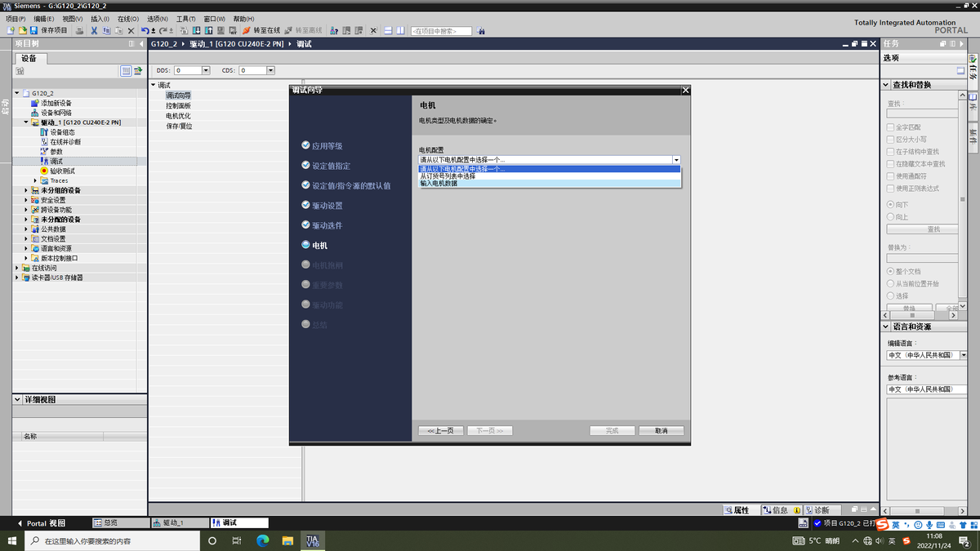The image size is (980, 551).
Task: Click the Previous page (上一页) button
Action: (x=440, y=430)
